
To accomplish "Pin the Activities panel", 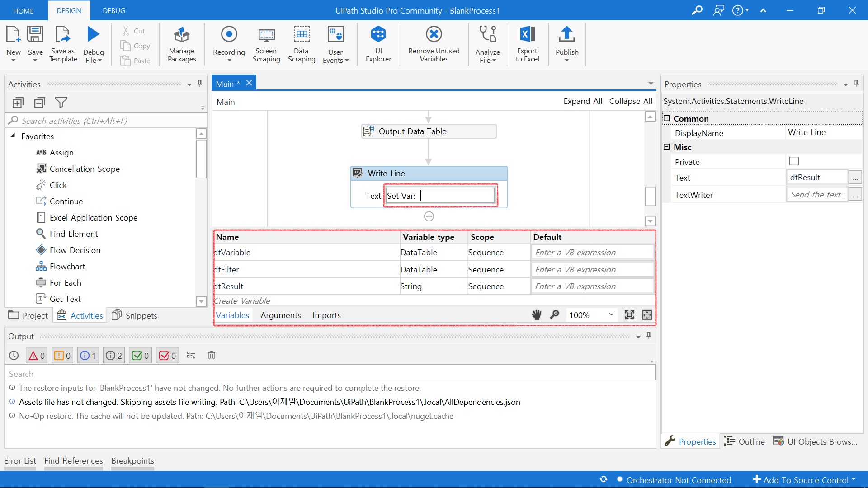I will [x=200, y=84].
